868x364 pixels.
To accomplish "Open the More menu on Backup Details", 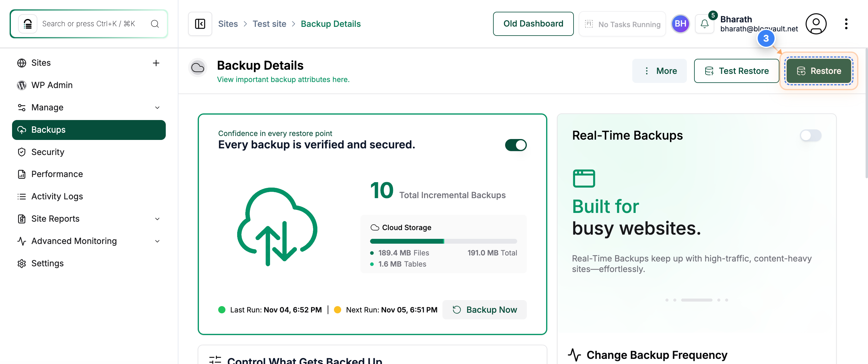I will click(659, 71).
